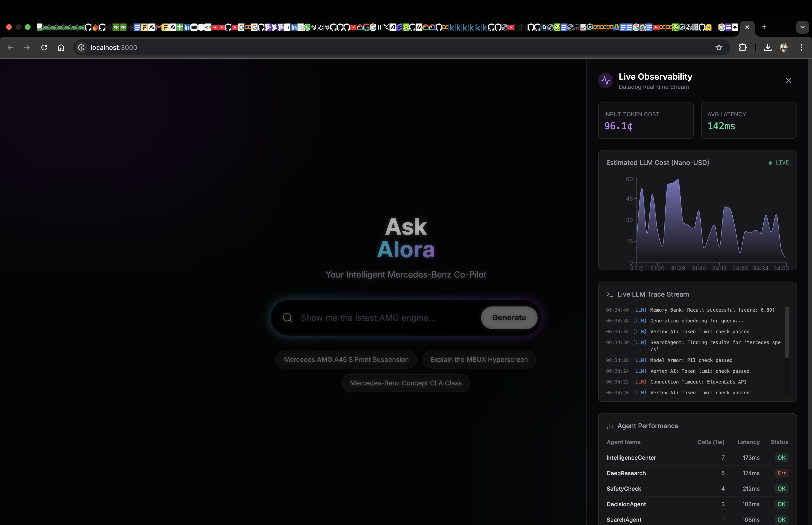Select Mercedes AMG A45 S Front Suspension suggestion
Image resolution: width=812 pixels, height=525 pixels.
tap(346, 360)
